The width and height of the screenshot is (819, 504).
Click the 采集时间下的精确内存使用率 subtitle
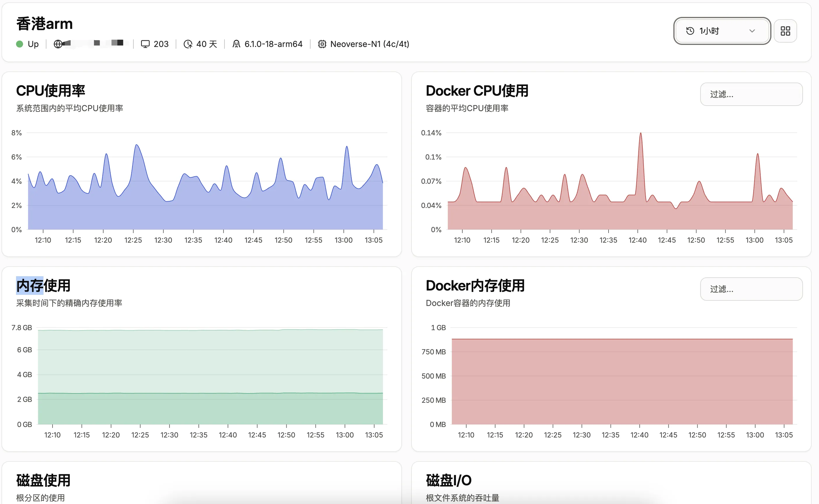[x=69, y=303]
